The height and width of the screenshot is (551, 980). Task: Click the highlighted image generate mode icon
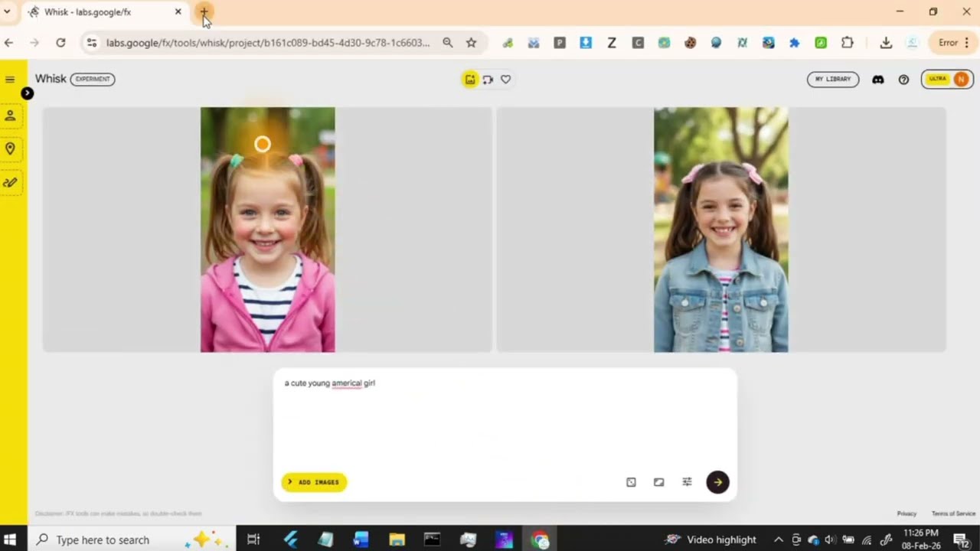pos(469,79)
